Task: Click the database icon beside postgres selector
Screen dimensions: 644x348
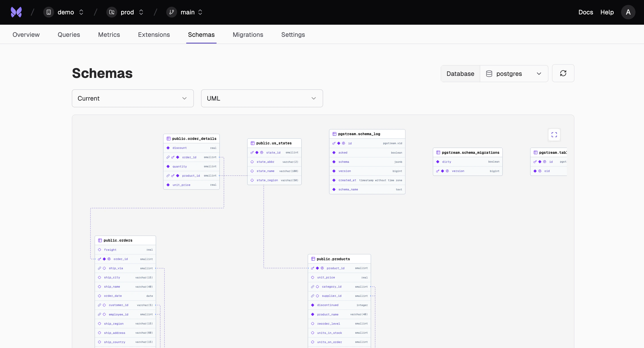Action: [489, 74]
